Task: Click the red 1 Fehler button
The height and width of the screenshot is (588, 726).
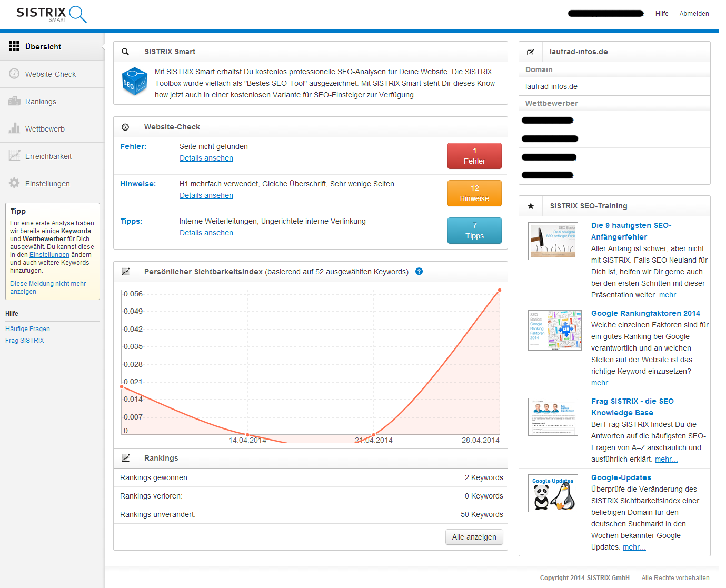Action: tap(474, 156)
